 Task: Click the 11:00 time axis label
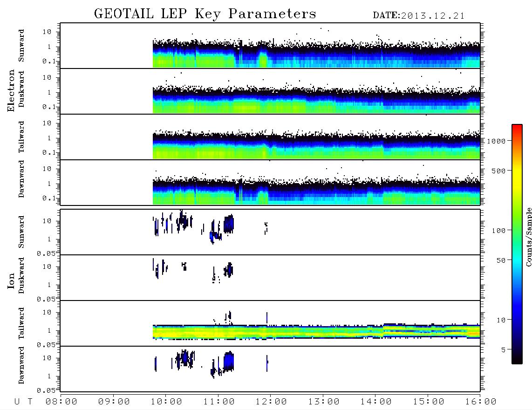tap(219, 402)
